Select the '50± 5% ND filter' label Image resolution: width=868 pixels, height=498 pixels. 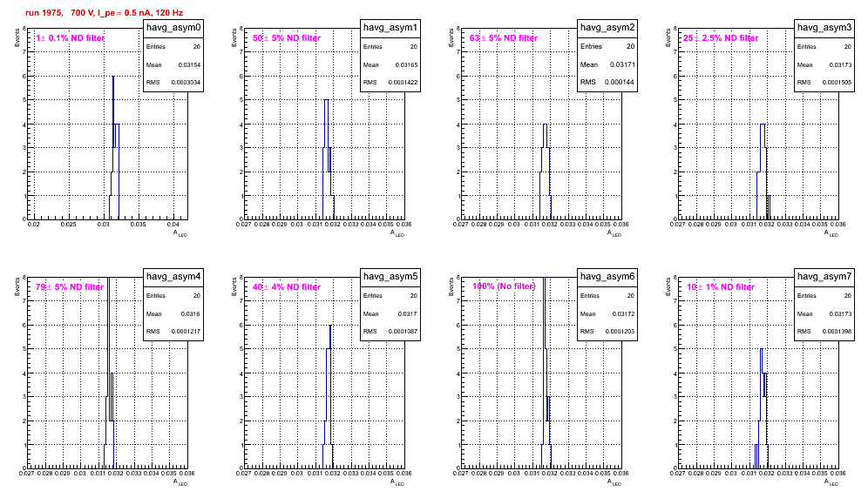287,38
